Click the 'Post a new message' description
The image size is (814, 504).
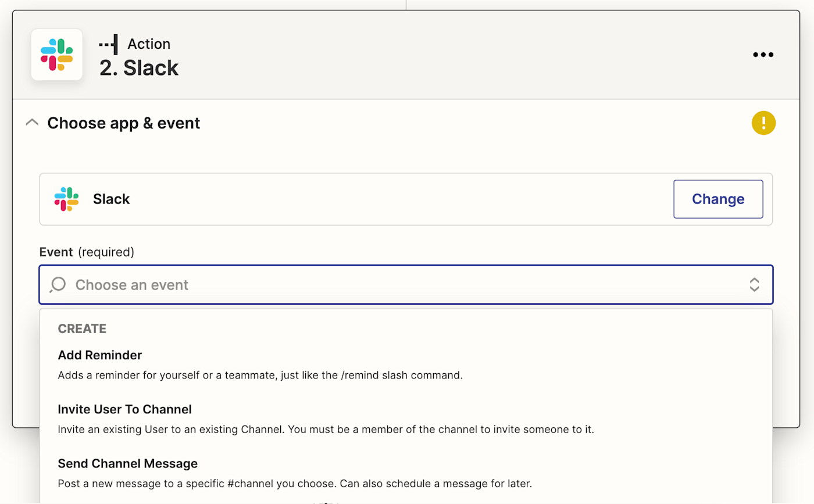coord(295,484)
